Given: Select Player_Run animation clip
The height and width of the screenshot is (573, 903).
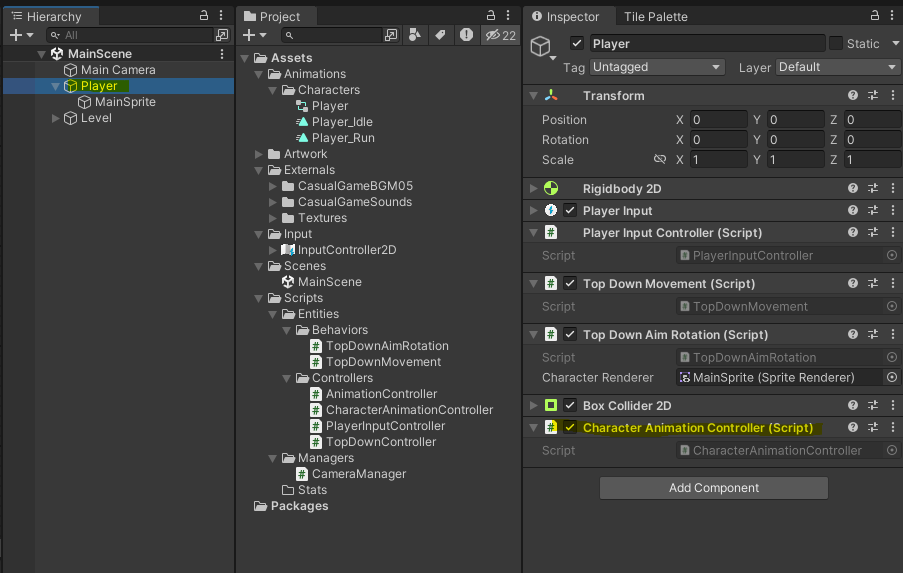Looking at the screenshot, I should [x=343, y=138].
